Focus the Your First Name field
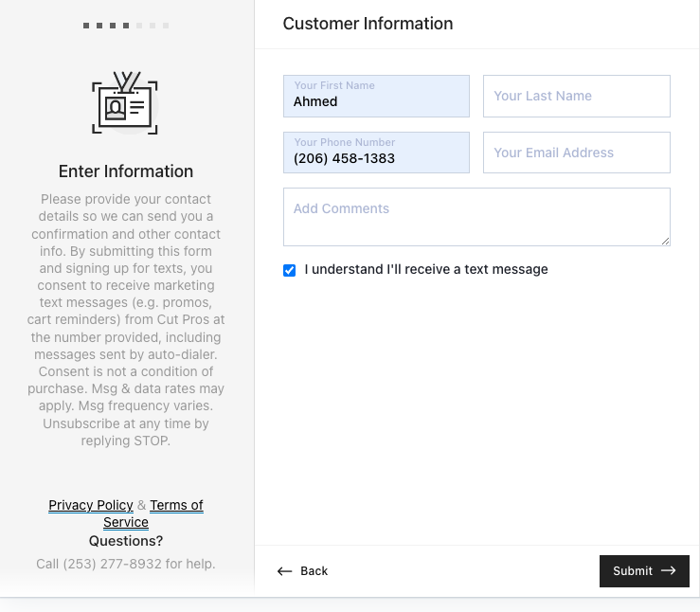Viewport: 700px width, 612px height. click(x=376, y=96)
